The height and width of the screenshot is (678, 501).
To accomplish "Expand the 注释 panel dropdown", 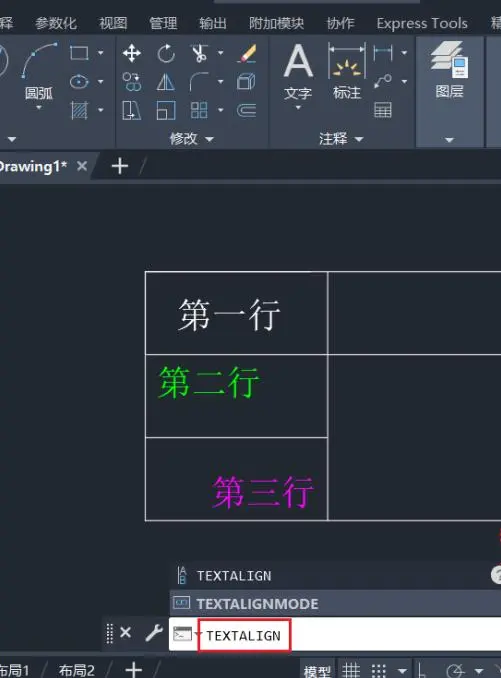I will pyautogui.click(x=359, y=139).
